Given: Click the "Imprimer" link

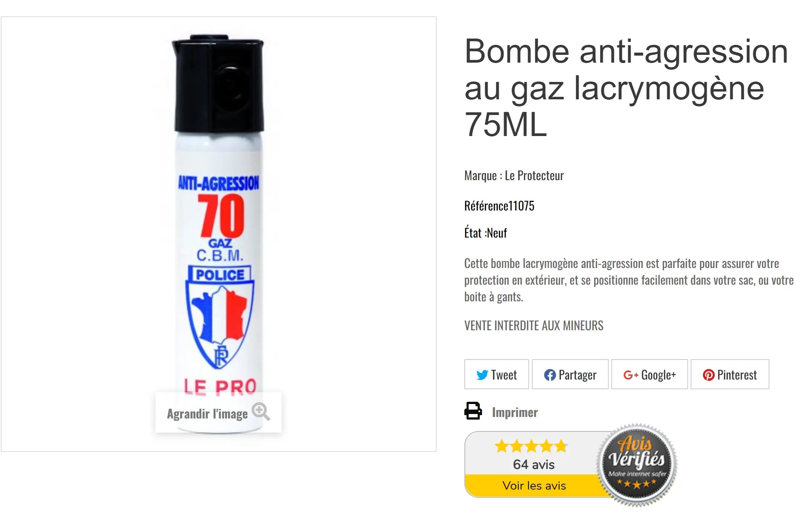Looking at the screenshot, I should [515, 412].
